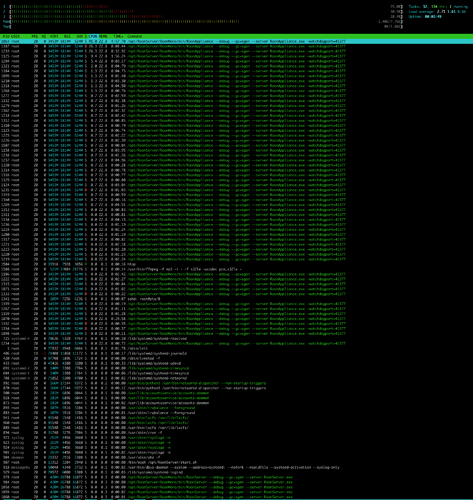
Task: Select the systemd-resolved process row
Action: (236, 339)
